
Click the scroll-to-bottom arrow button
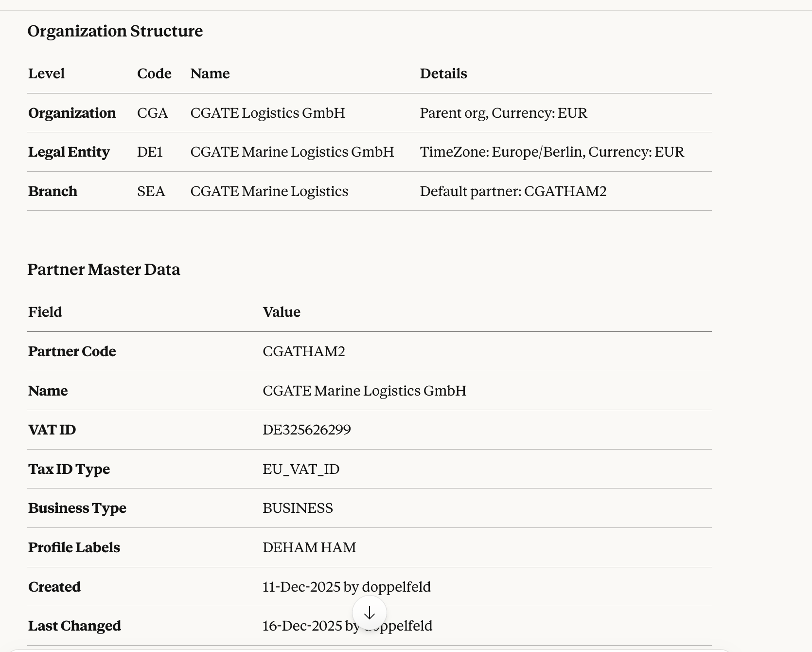[x=370, y=613]
